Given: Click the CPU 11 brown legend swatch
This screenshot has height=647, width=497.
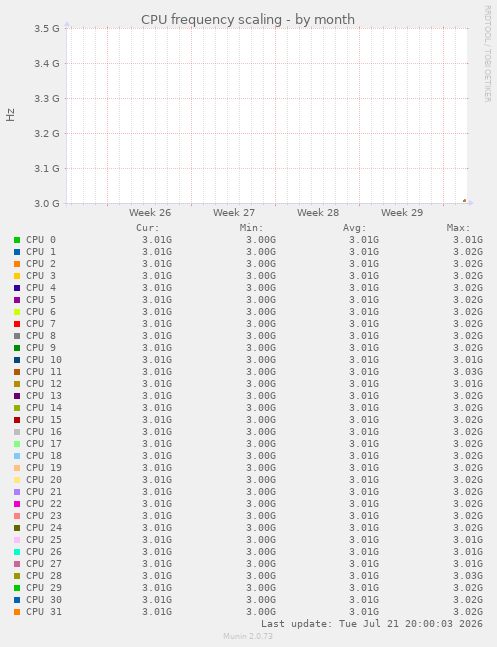Looking at the screenshot, I should [17, 372].
